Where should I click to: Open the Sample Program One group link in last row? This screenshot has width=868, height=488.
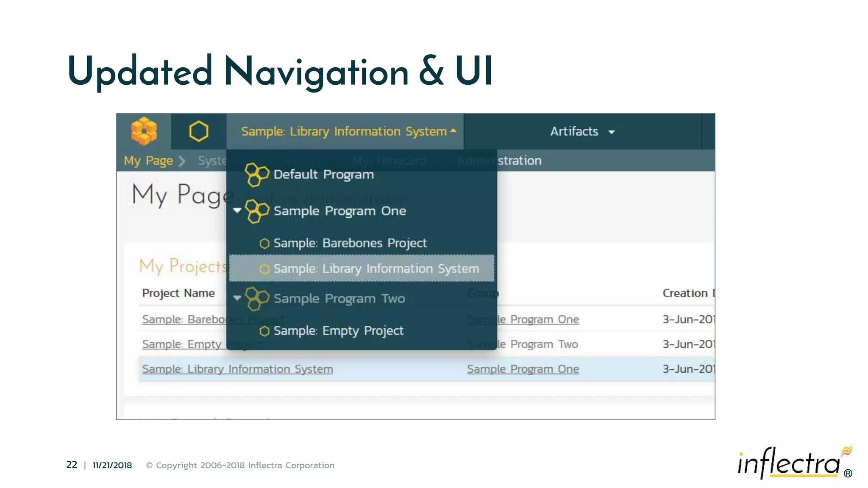tap(523, 369)
